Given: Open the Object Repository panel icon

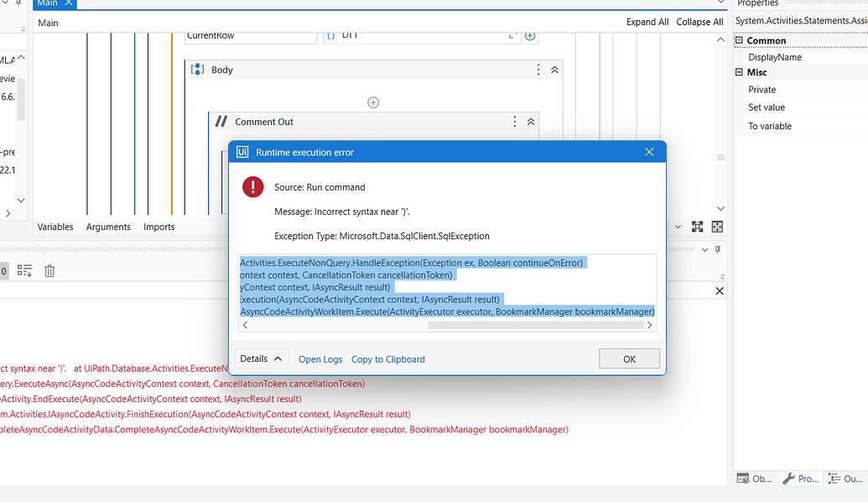Looking at the screenshot, I should click(x=742, y=478).
